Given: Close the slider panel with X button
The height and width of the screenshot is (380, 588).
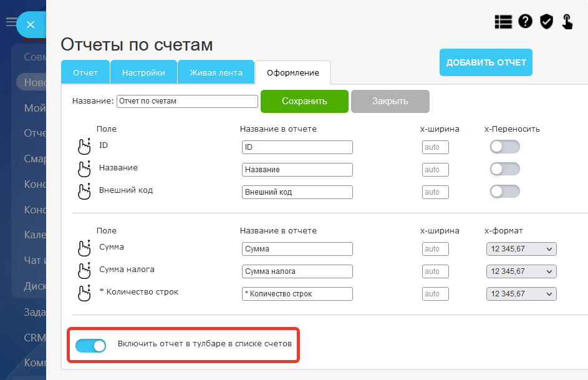Looking at the screenshot, I should point(31,25).
